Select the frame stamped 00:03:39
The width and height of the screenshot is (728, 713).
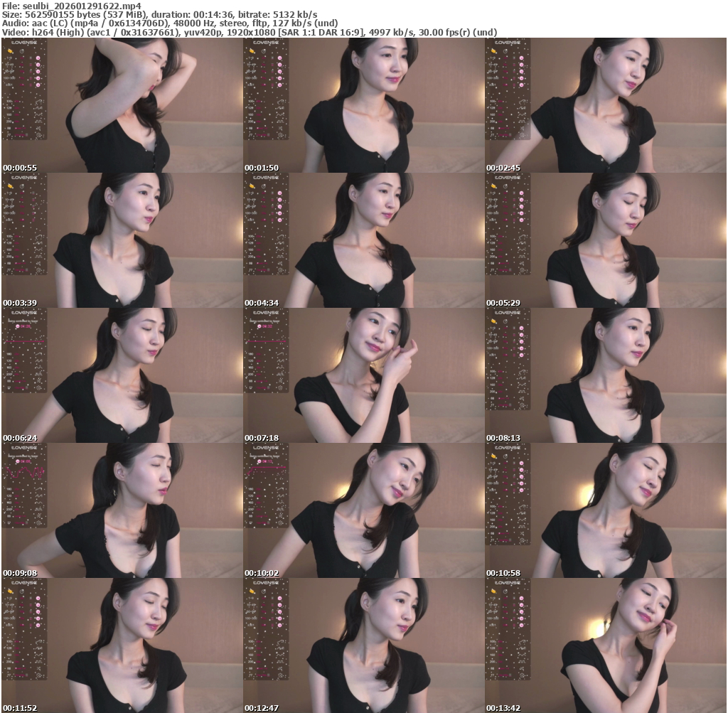click(122, 240)
